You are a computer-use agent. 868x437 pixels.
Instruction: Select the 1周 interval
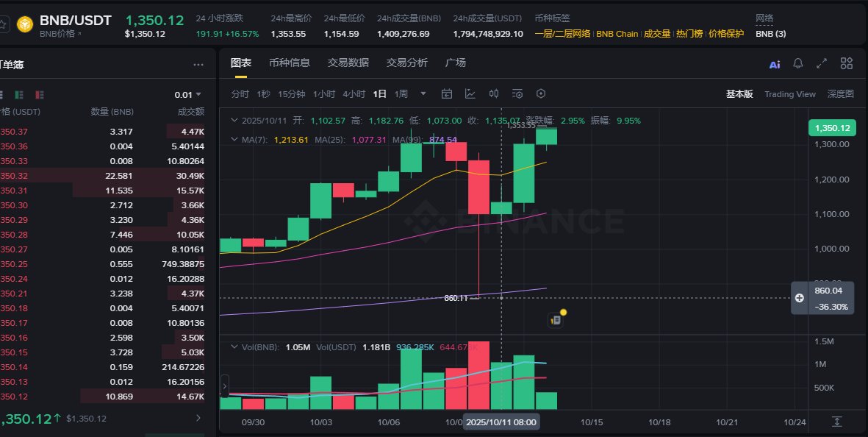401,94
